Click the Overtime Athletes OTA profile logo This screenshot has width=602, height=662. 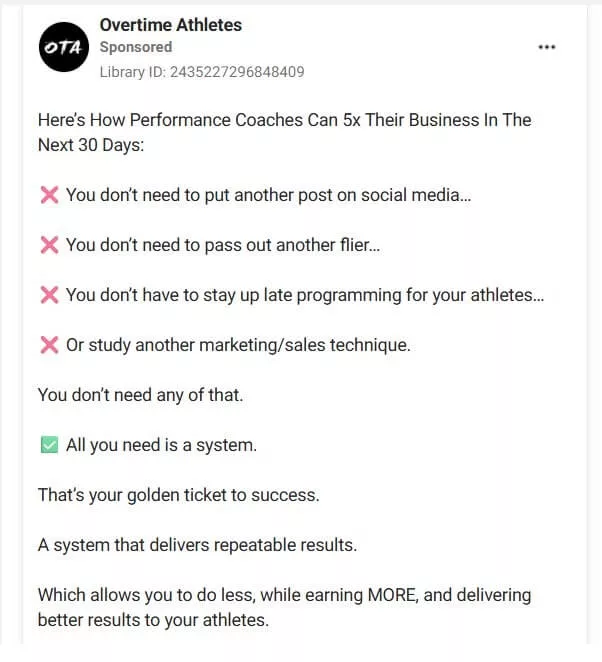(63, 47)
